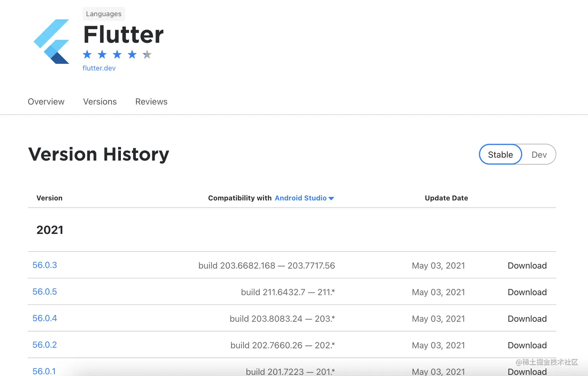Visit the flutter.dev website link
This screenshot has height=376, width=588.
point(99,68)
